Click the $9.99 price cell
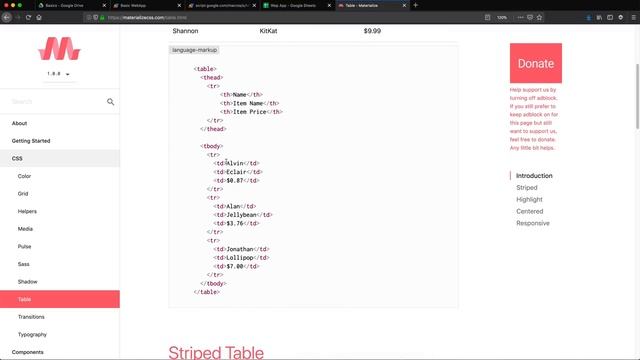640x360 pixels. (x=372, y=31)
